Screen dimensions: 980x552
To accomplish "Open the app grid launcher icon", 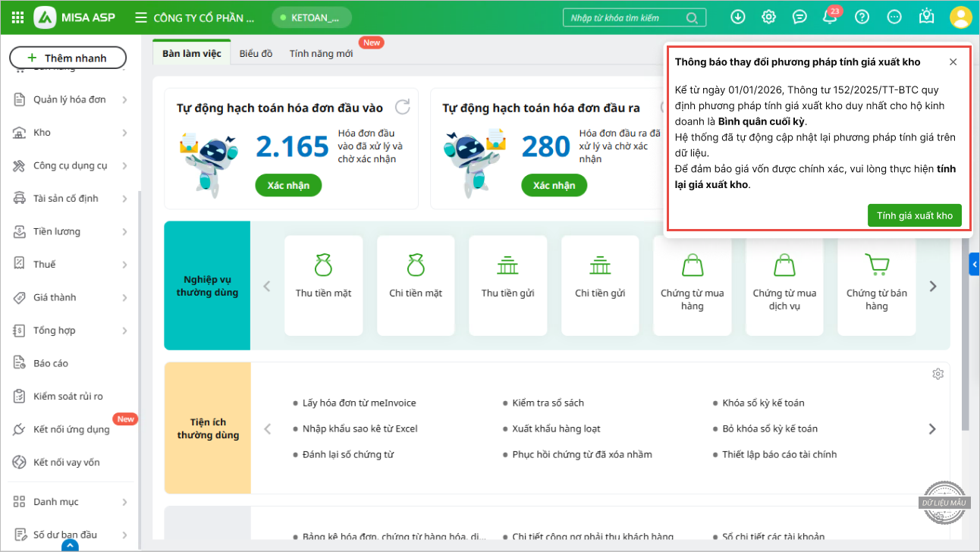I will 17,17.
